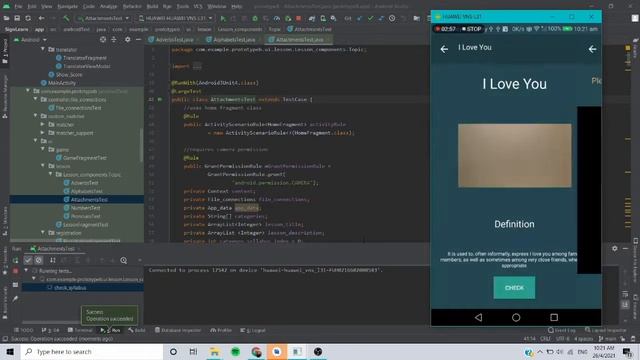Viewport: 640px width, 360px height.
Task: Click the Make Project hammer icon
Action: (66, 18)
